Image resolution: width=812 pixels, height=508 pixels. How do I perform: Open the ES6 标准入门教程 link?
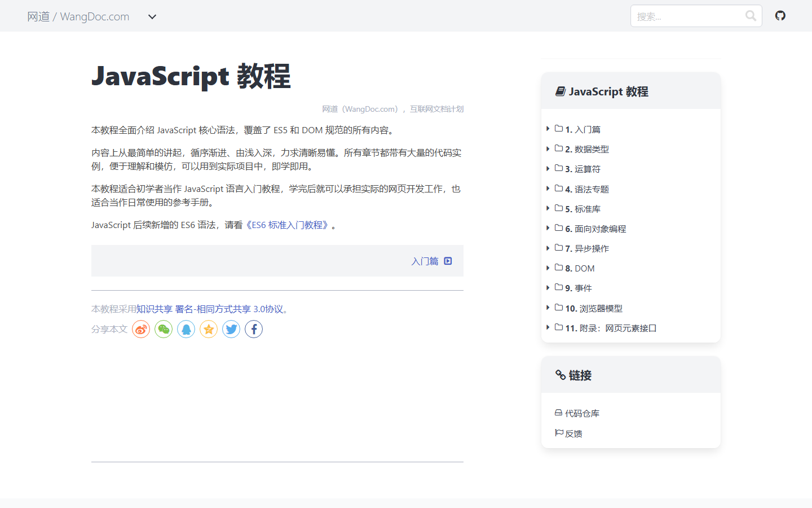point(287,225)
